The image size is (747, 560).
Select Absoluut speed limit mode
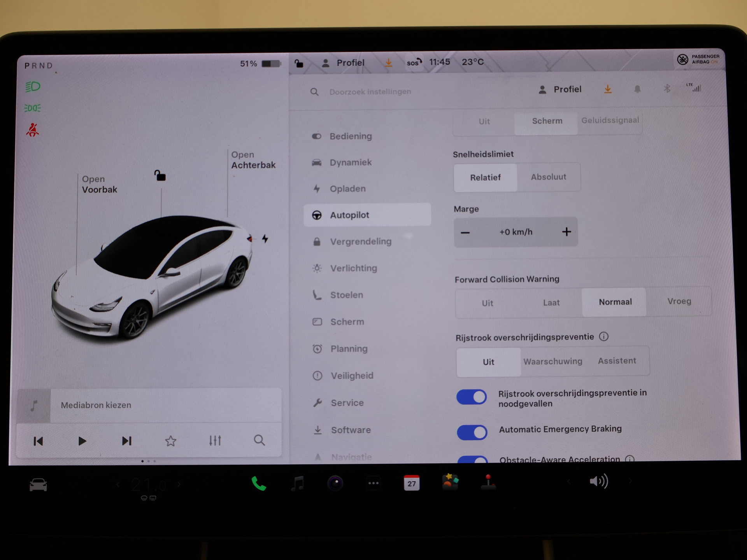point(549,177)
